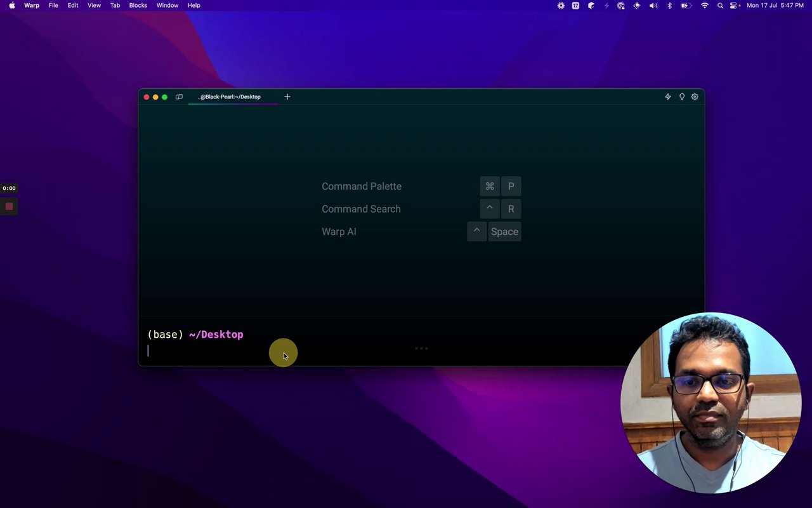The width and height of the screenshot is (812, 508).
Task: Click the P key hint
Action: tap(511, 186)
